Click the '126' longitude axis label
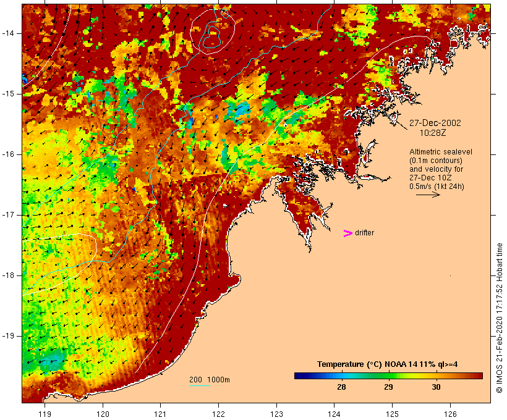 coord(450,414)
